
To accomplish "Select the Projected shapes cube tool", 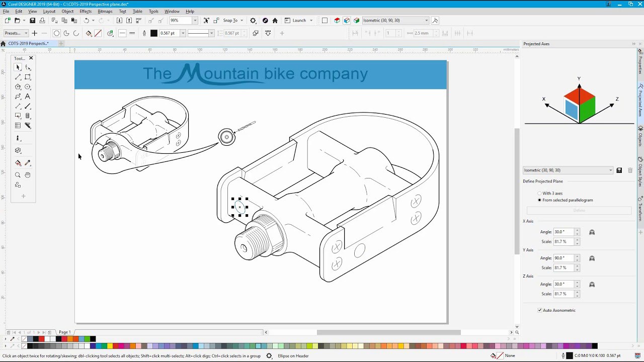I will tap(18, 150).
